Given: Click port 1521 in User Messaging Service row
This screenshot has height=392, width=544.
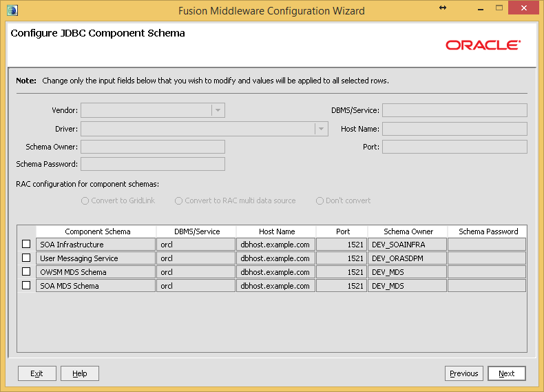Looking at the screenshot, I should pyautogui.click(x=342, y=258).
